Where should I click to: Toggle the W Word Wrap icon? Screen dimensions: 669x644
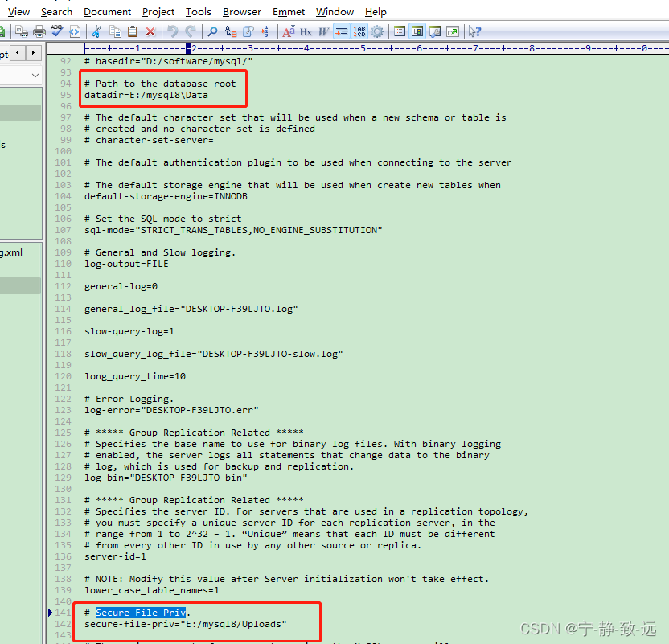323,31
